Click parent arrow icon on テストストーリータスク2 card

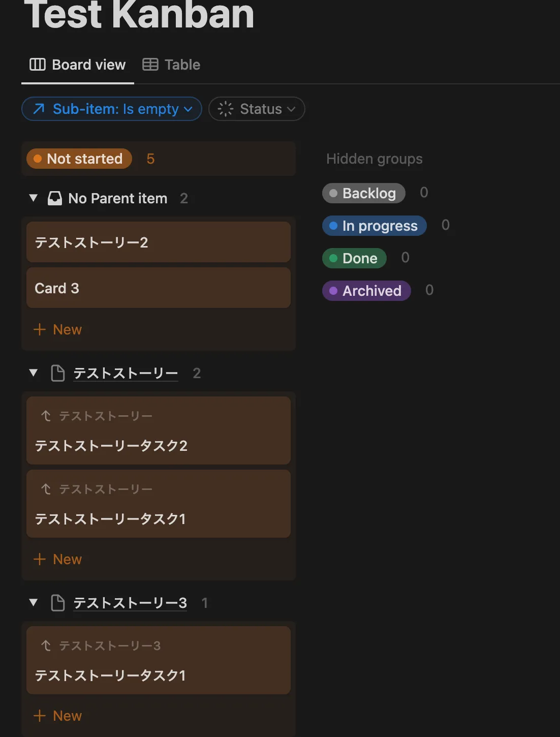(46, 416)
